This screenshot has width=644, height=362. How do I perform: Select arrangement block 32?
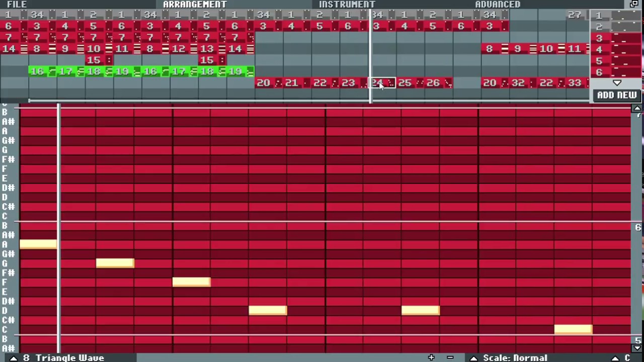pyautogui.click(x=524, y=83)
